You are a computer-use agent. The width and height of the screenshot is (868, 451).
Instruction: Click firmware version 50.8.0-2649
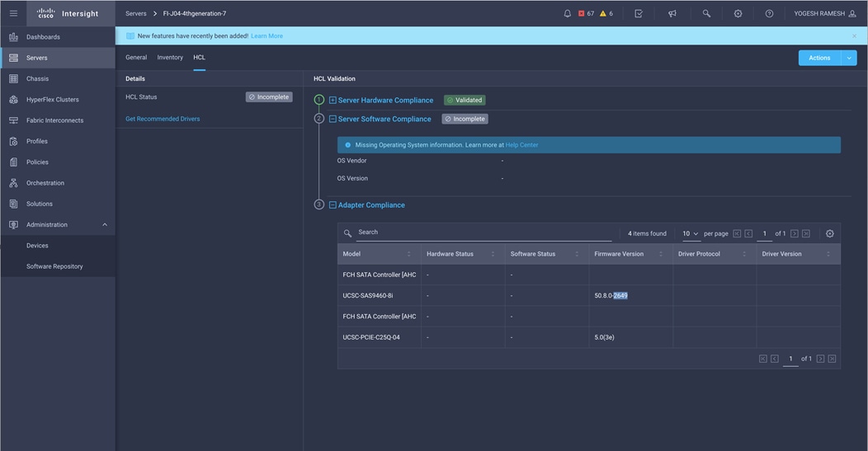[x=611, y=295]
